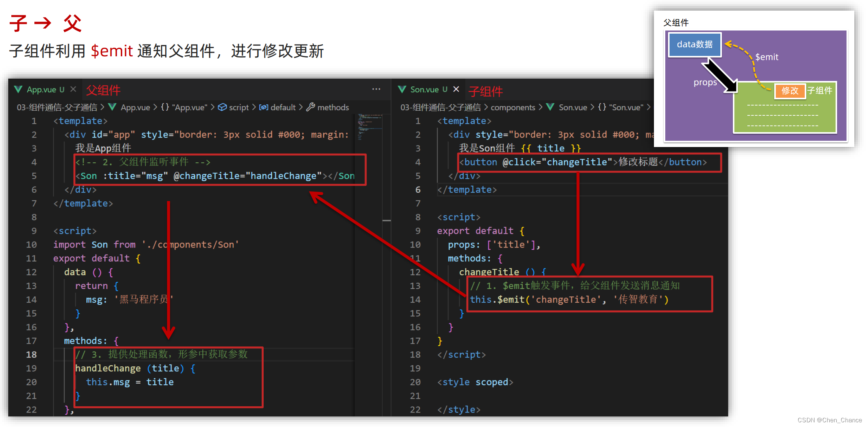868x427 pixels.
Task: Click line number 6 in Son.vue gutter
Action: tap(418, 190)
